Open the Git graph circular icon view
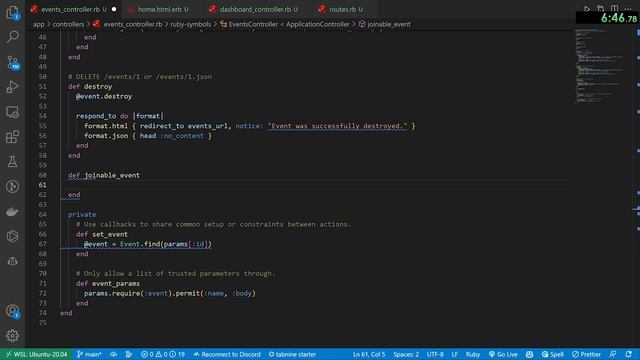 point(13,187)
